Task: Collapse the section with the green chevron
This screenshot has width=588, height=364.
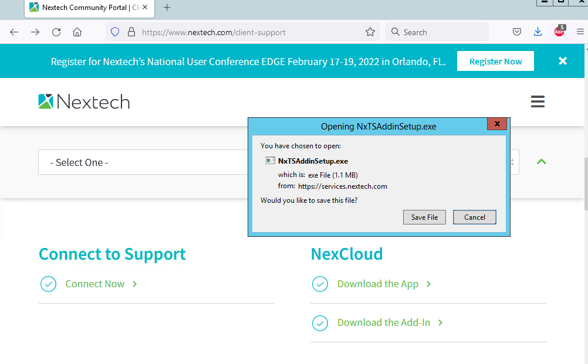Action: [541, 161]
